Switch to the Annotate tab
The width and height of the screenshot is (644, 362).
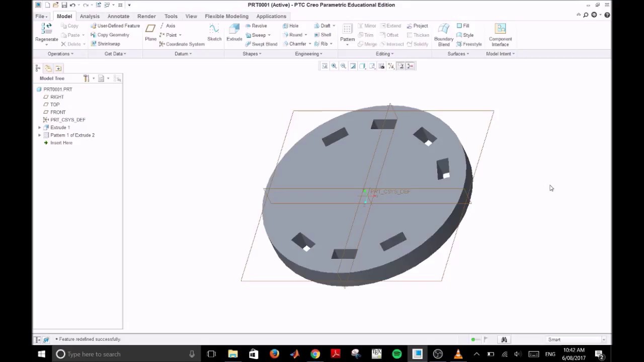(x=118, y=16)
